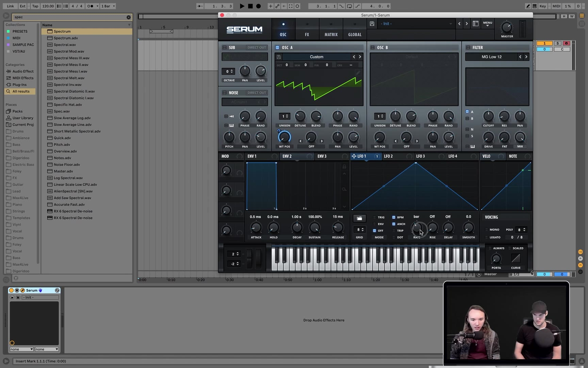Click the Link button
The width and height of the screenshot is (588, 368).
tap(10, 6)
